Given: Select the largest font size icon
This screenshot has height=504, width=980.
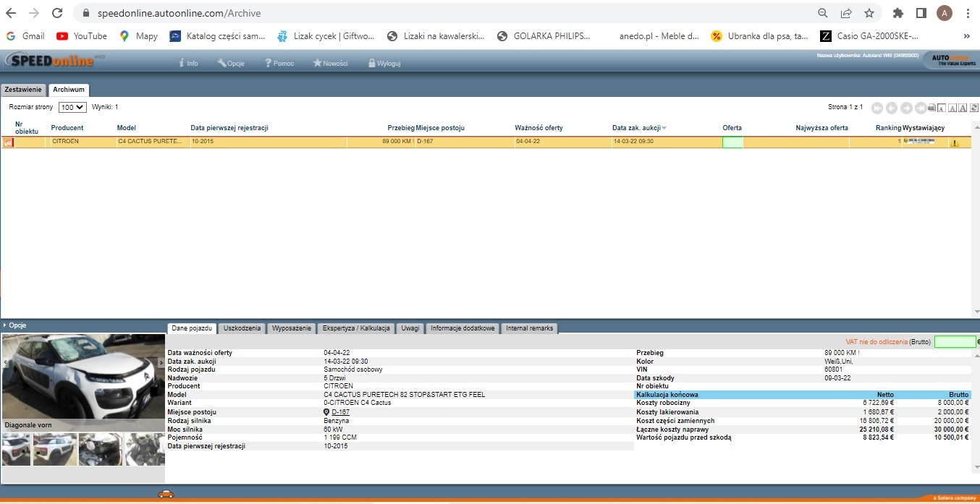Looking at the screenshot, I should (963, 108).
